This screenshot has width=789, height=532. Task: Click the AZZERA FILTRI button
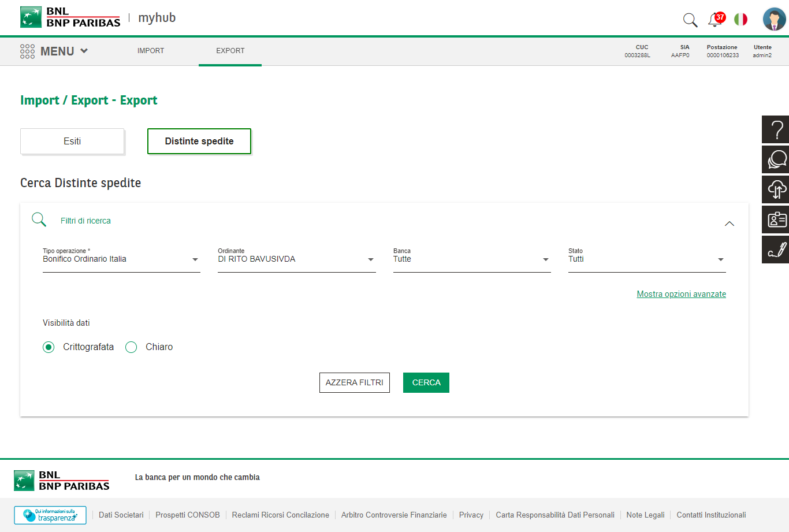click(x=355, y=382)
